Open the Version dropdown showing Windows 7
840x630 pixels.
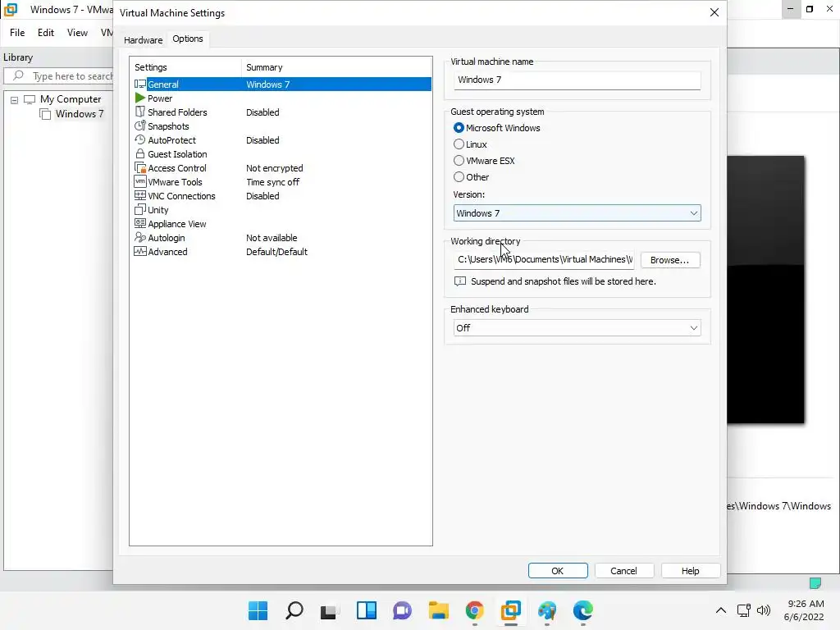click(x=577, y=213)
